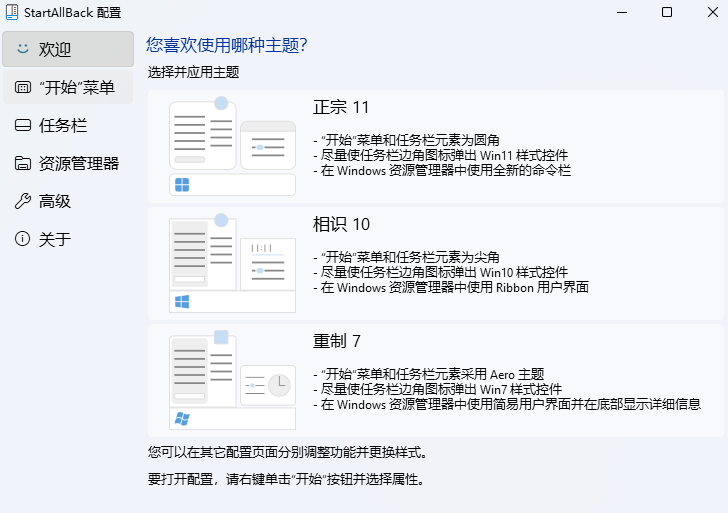Choose the 相识 10 theme title

pos(341,224)
